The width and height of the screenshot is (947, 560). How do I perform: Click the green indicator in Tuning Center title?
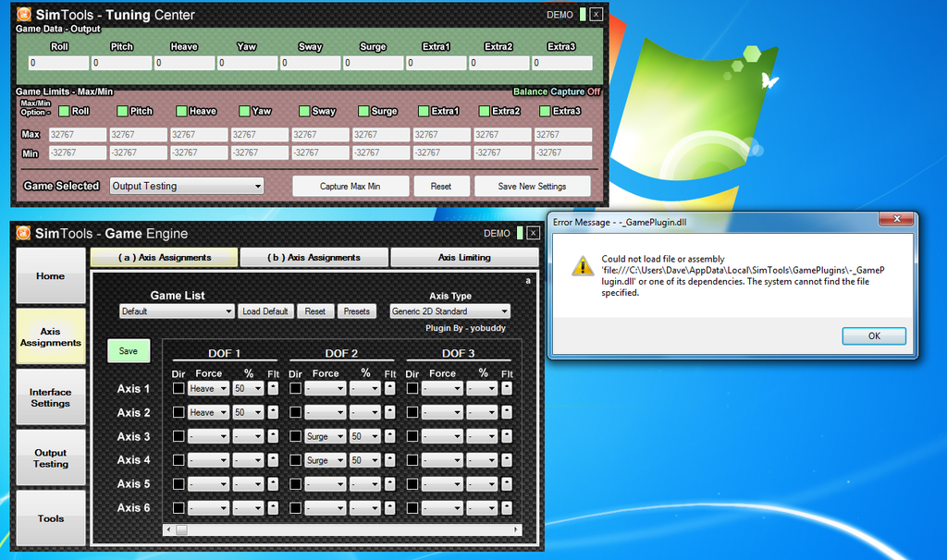point(583,15)
